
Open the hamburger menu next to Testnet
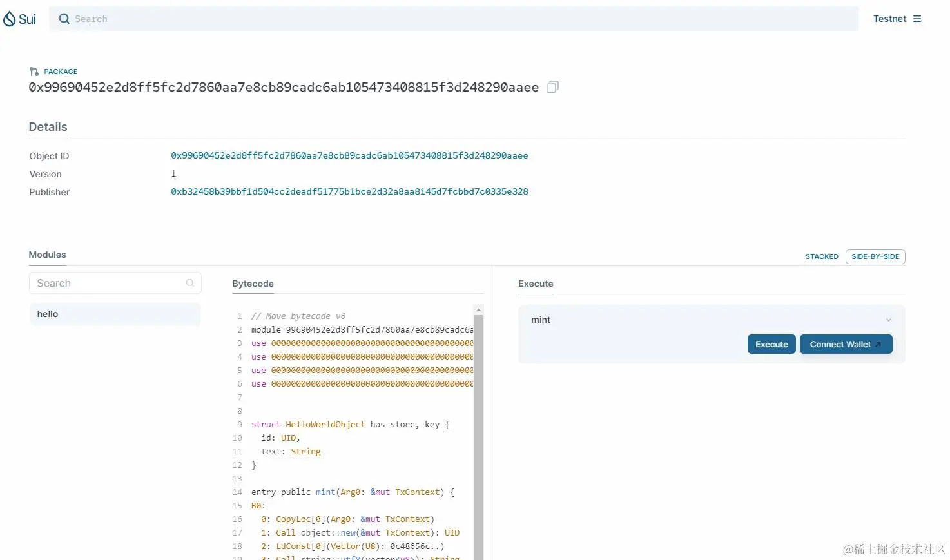click(x=917, y=19)
